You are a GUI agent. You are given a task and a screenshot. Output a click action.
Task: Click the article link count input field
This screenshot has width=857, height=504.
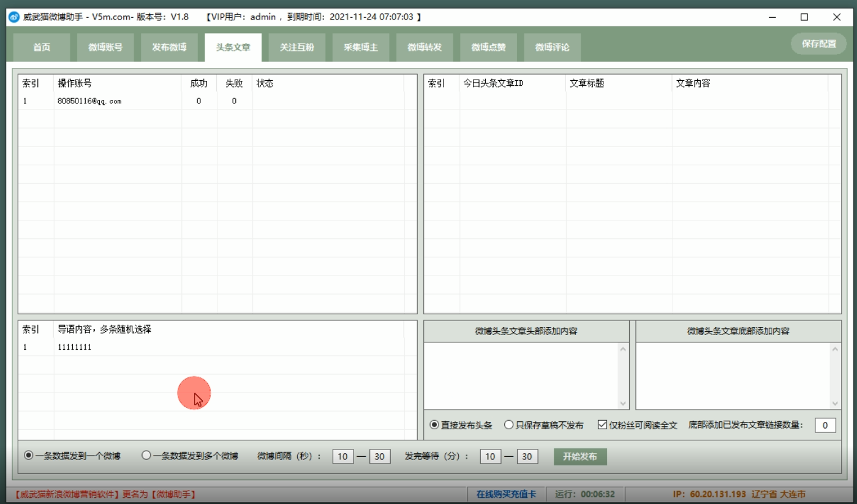click(x=825, y=425)
